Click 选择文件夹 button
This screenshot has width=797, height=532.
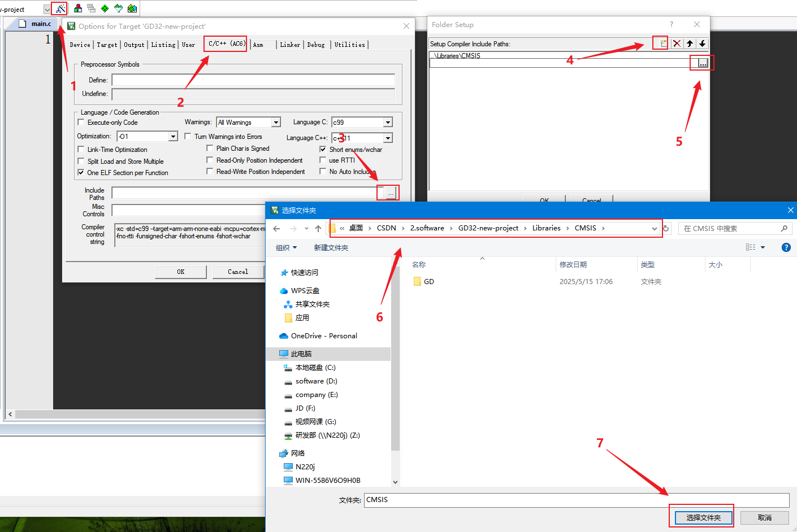pos(703,517)
